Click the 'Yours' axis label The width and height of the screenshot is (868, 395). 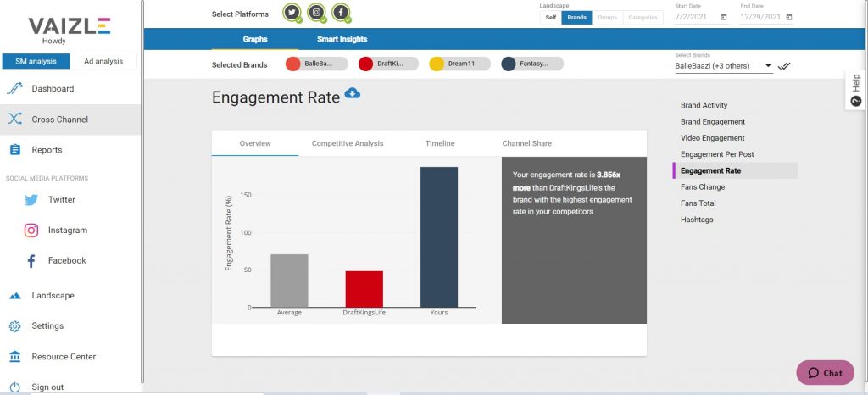click(439, 313)
